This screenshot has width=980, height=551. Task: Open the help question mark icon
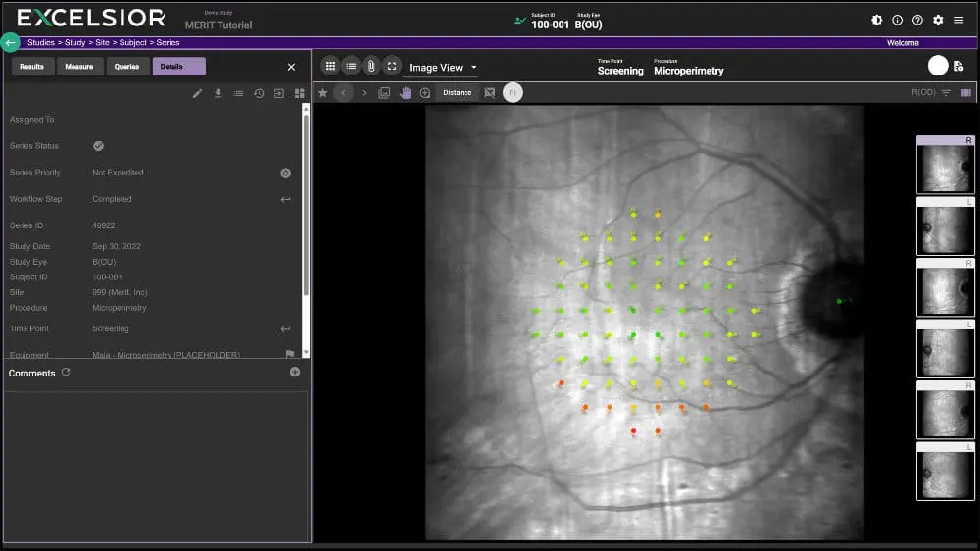[x=917, y=20]
